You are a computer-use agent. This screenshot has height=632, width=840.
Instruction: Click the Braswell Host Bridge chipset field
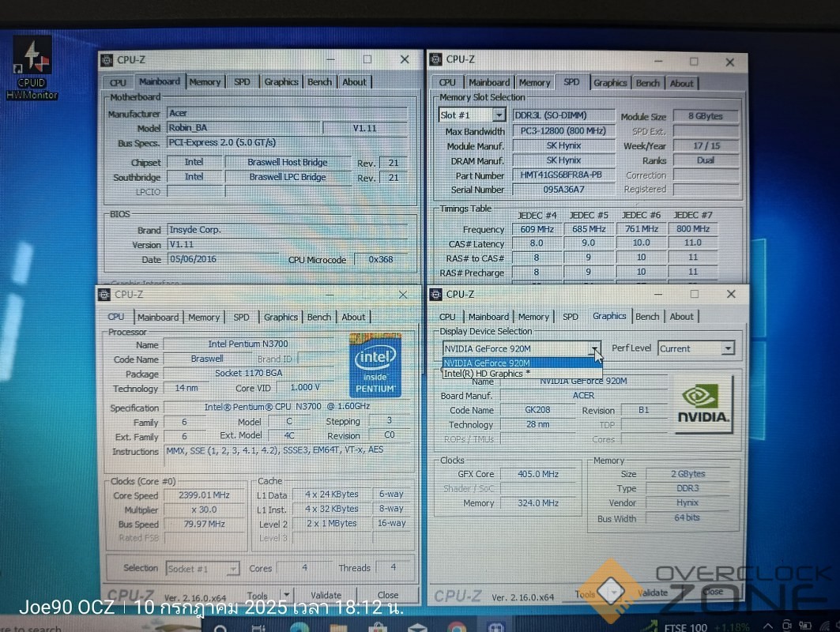coord(287,162)
